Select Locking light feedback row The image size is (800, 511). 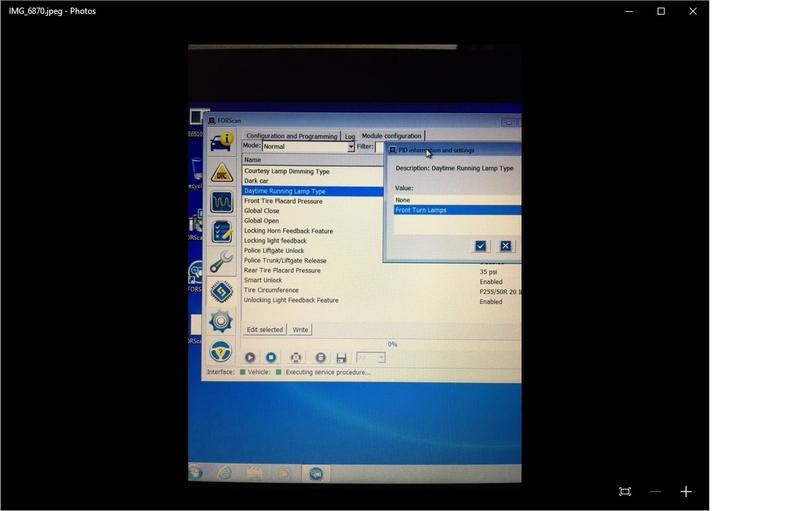click(312, 241)
